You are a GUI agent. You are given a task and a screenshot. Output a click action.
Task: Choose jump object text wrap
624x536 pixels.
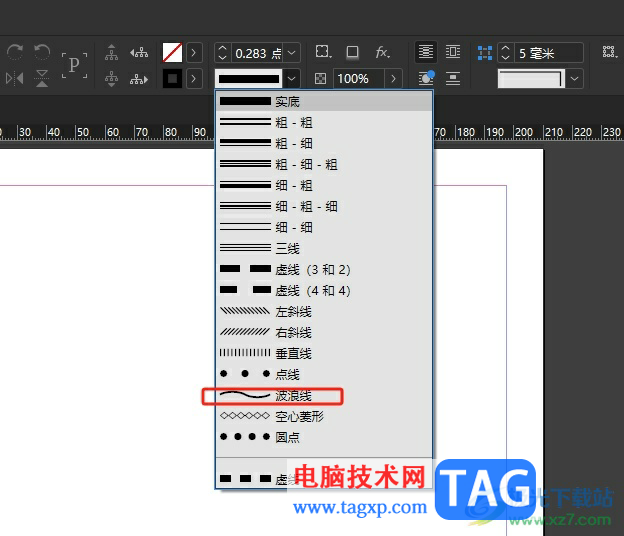(453, 78)
